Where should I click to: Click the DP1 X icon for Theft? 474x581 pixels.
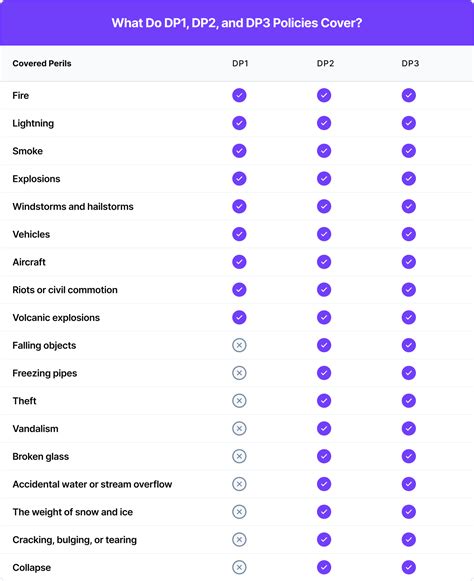tap(239, 401)
